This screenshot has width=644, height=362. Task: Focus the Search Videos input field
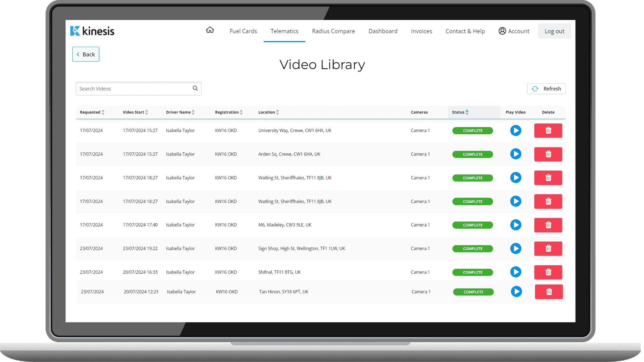[134, 89]
